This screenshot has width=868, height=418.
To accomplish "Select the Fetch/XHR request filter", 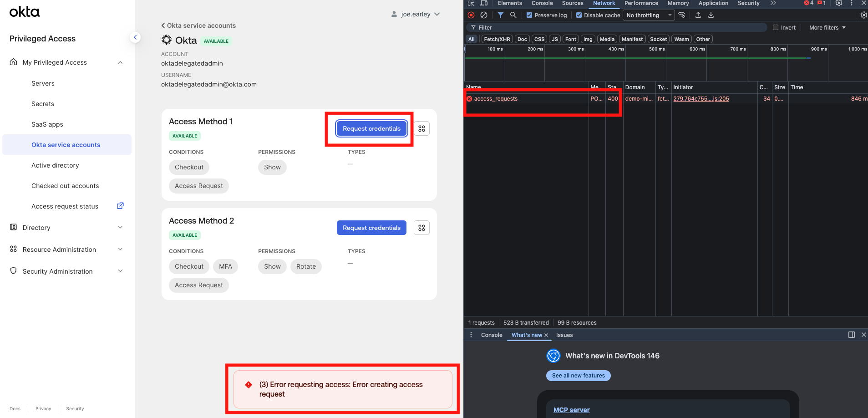I will click(x=496, y=39).
